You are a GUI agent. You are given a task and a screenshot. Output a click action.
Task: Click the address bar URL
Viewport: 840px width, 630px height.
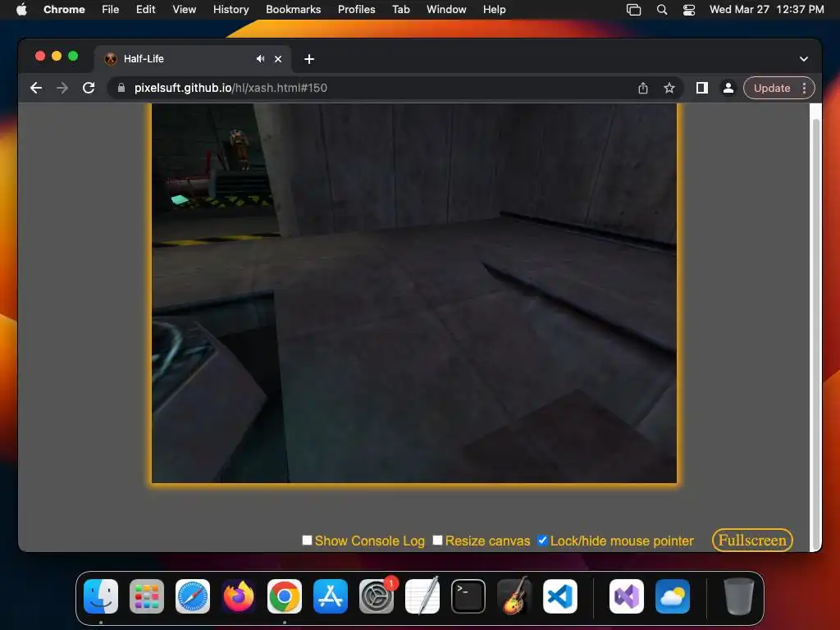[231, 88]
